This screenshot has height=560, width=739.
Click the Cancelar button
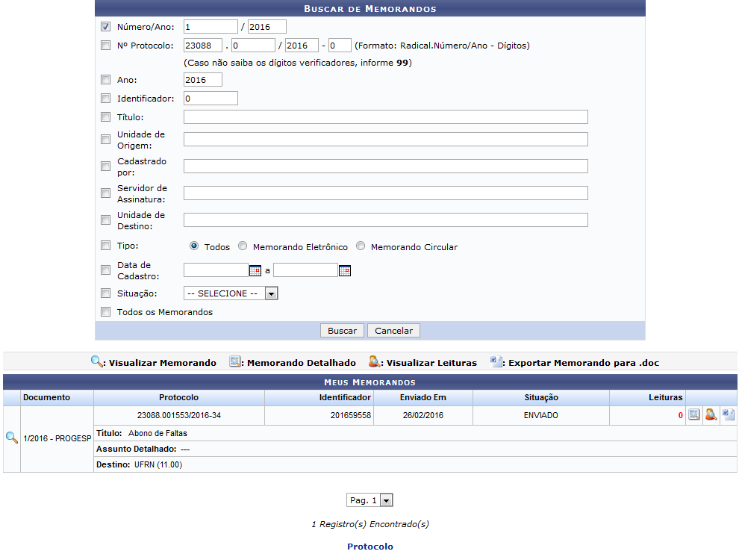tap(393, 331)
